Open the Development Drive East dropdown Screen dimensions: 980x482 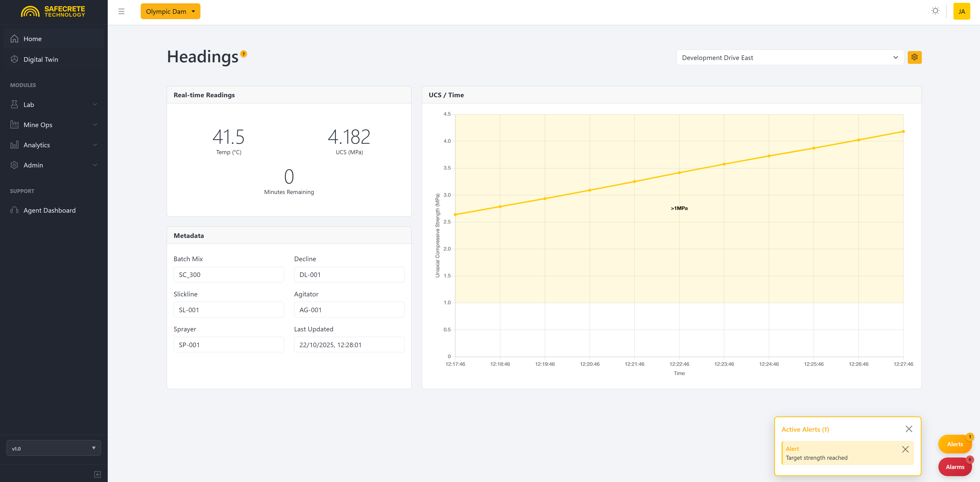pyautogui.click(x=790, y=57)
